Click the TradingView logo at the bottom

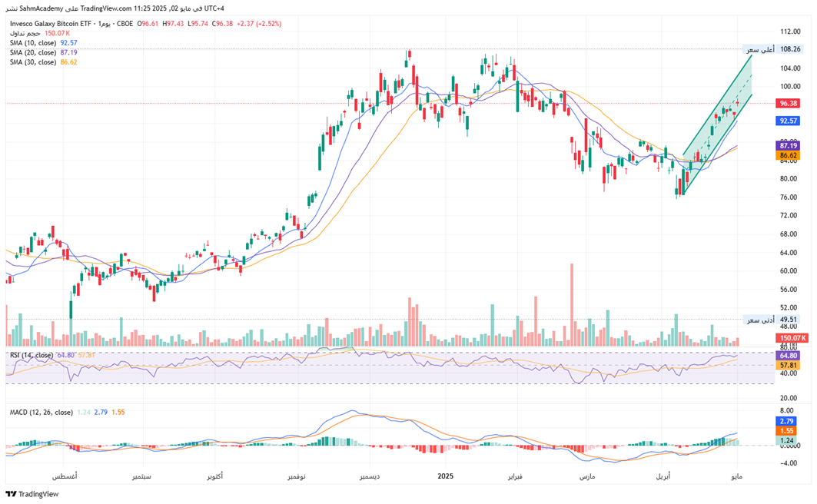point(32,494)
